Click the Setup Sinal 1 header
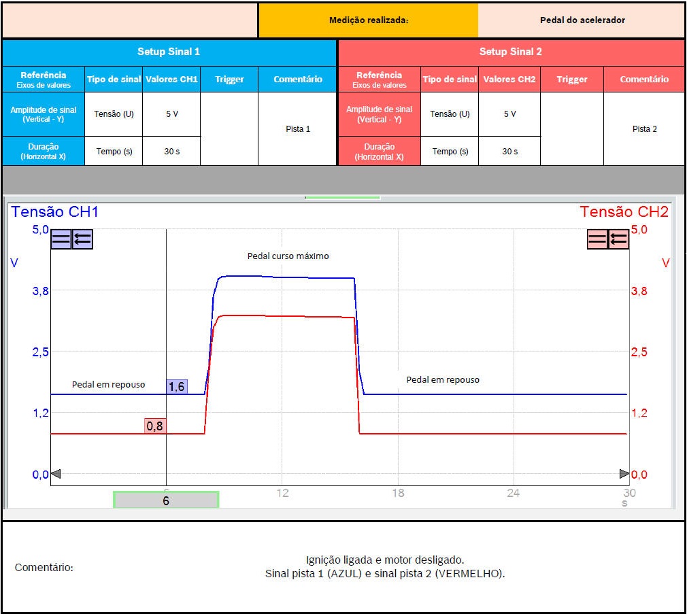The height and width of the screenshot is (616, 687). (x=169, y=52)
